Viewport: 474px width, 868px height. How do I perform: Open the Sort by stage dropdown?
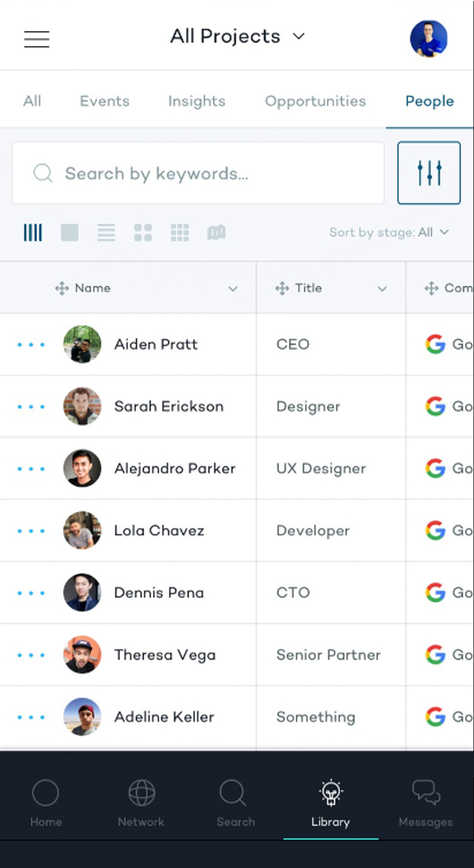[389, 232]
